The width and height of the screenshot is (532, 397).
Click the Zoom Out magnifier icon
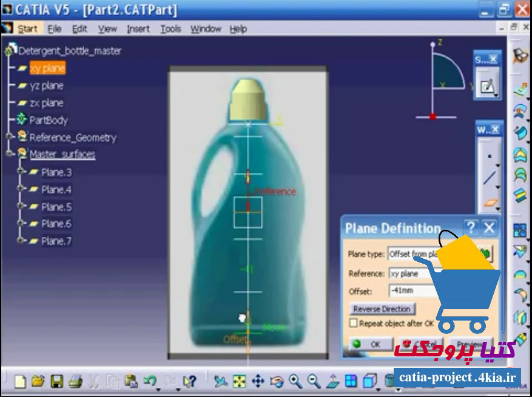click(314, 381)
